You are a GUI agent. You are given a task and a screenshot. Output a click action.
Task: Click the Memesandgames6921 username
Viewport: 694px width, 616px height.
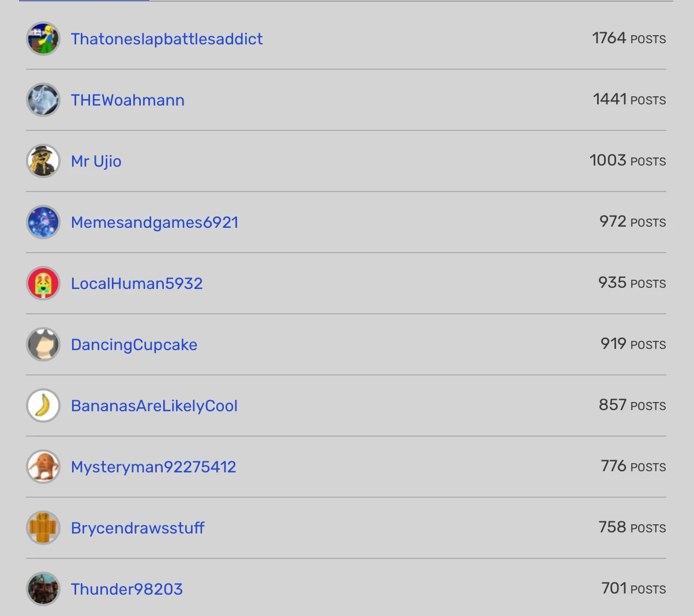pyautogui.click(x=155, y=221)
